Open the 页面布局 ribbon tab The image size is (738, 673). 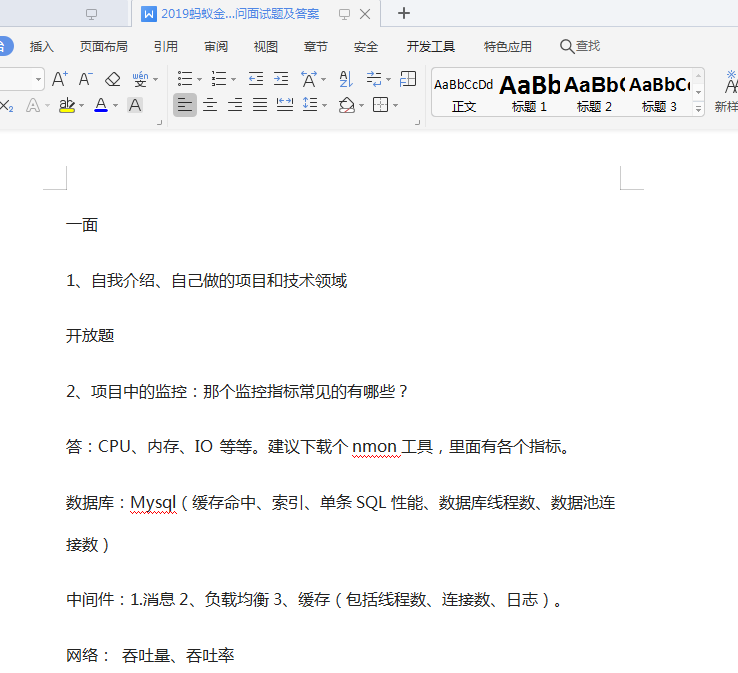(x=104, y=47)
